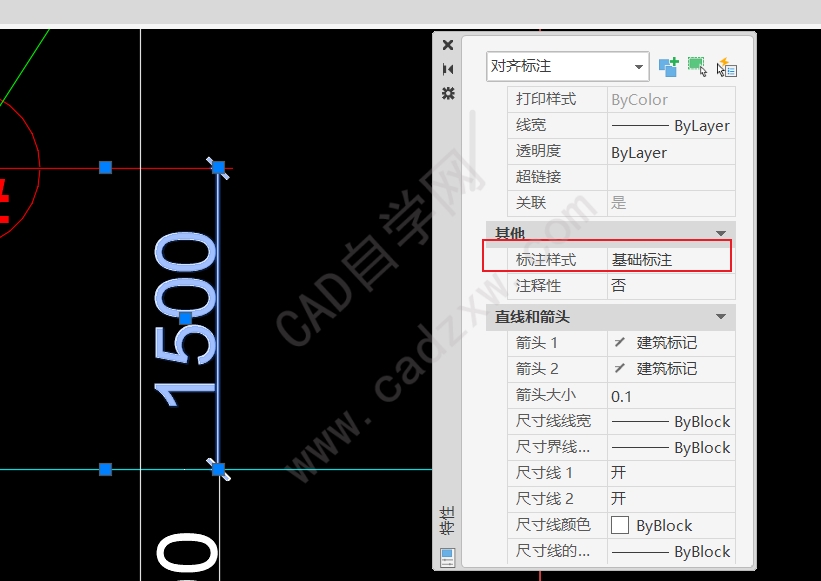Click the empty 超链接 value field

click(671, 177)
